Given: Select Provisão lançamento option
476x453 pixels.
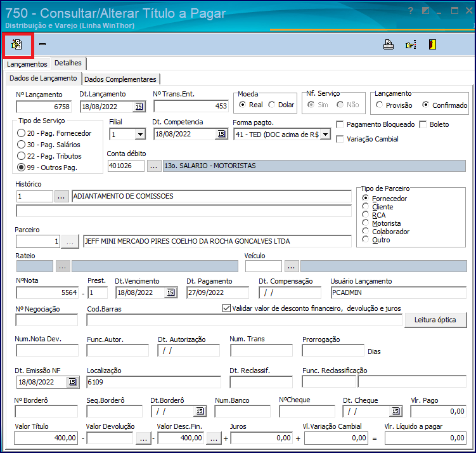Looking at the screenshot, I should point(379,105).
